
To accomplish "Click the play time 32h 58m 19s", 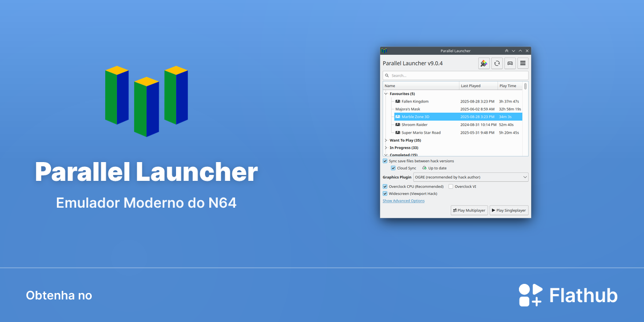I will (510, 109).
